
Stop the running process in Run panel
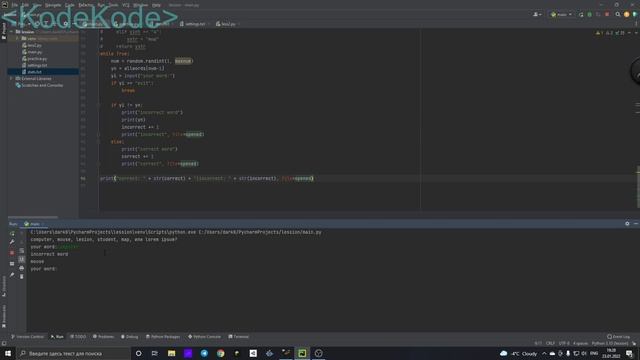tap(12, 253)
